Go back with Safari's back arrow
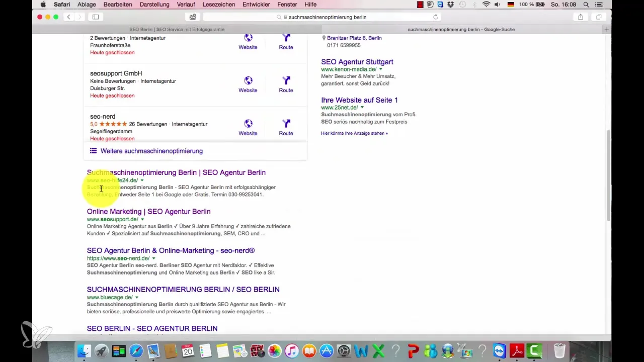This screenshot has width=644, height=362. click(x=69, y=17)
